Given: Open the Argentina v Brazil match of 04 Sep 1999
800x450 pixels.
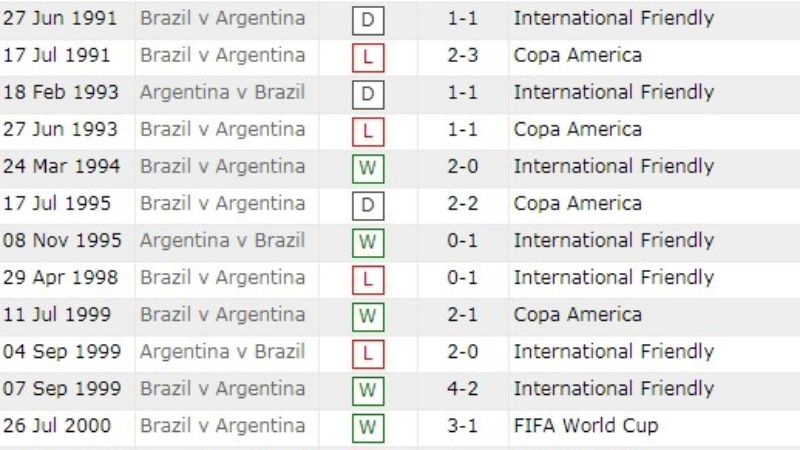Looking at the screenshot, I should pos(222,352).
